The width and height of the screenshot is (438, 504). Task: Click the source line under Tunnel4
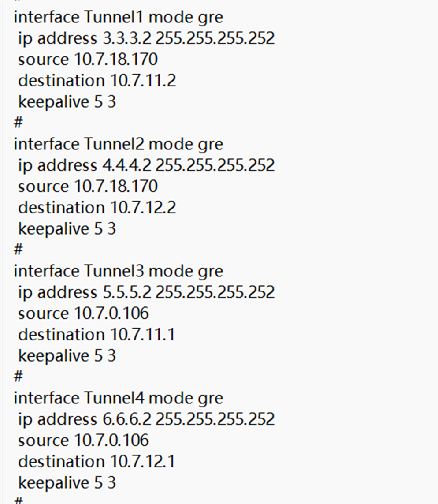coord(83,440)
